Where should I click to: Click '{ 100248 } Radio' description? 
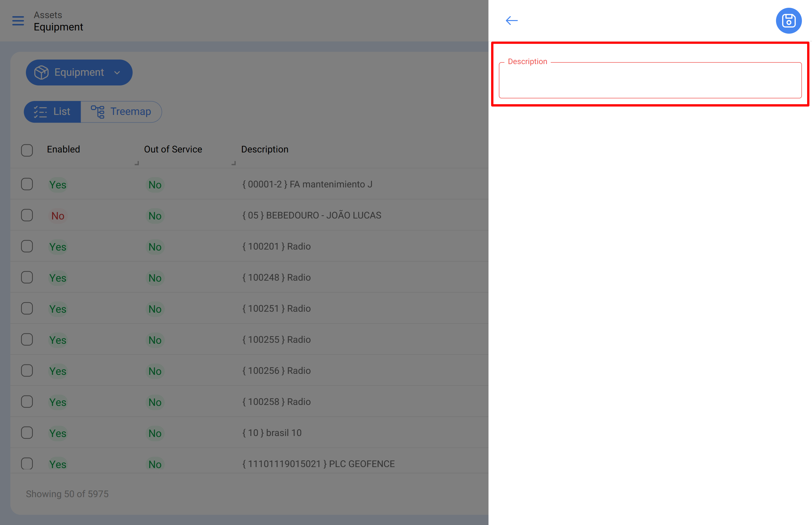276,277
